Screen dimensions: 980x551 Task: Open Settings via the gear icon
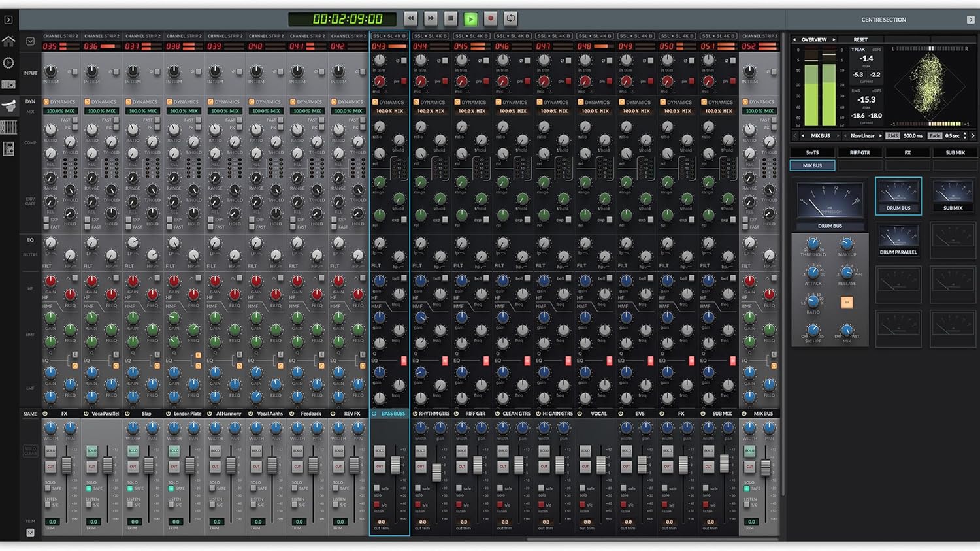pos(8,62)
